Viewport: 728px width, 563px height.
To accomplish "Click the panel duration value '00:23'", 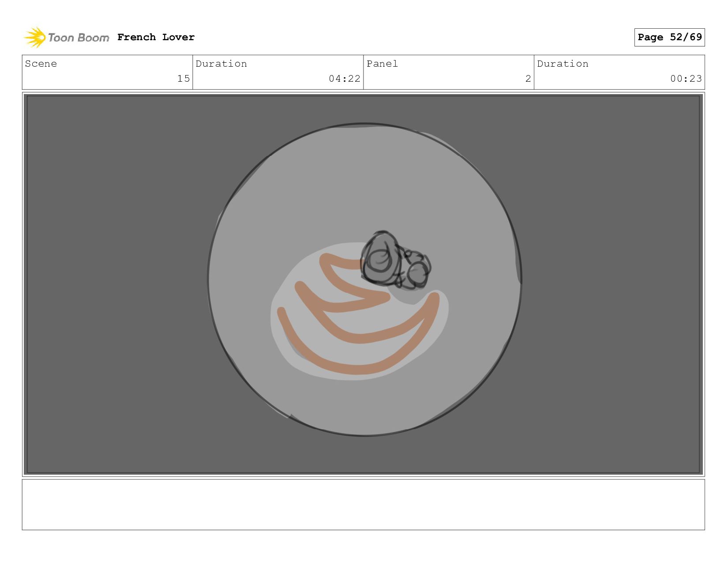I will (x=686, y=79).
